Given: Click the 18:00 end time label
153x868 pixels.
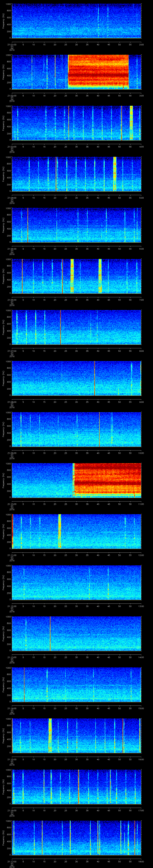Looking at the screenshot, I should click(x=141, y=862).
